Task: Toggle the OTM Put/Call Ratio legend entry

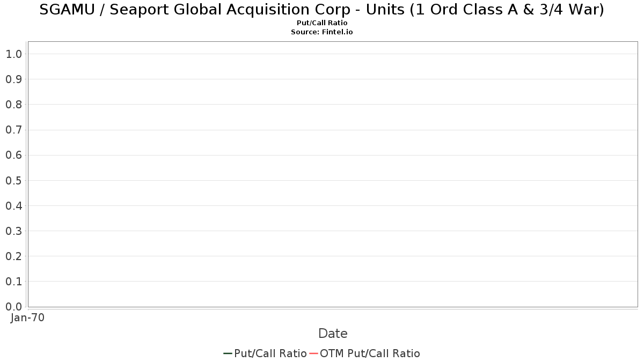Action: coord(370,353)
